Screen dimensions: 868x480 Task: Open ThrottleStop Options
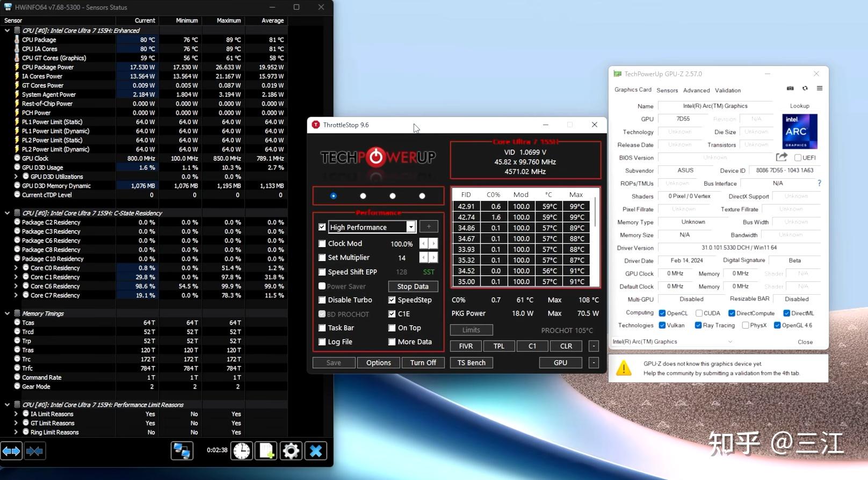(x=379, y=363)
